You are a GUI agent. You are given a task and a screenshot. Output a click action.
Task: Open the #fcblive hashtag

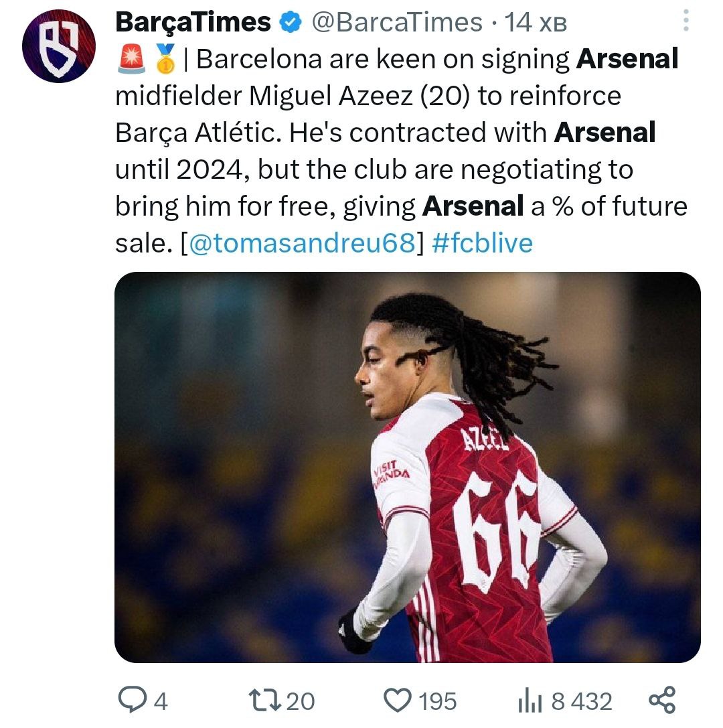coord(482,243)
